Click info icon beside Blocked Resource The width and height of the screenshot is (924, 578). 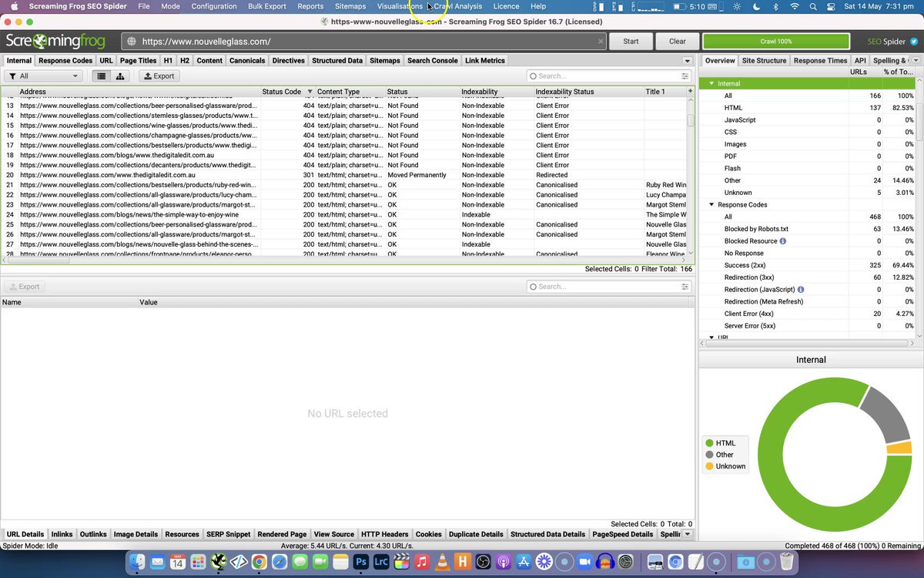pos(783,241)
